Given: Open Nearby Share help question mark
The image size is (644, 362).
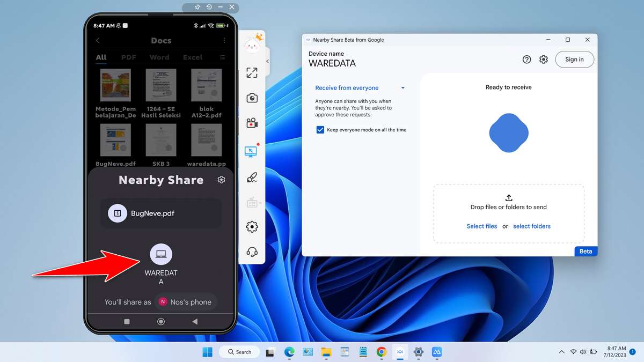Looking at the screenshot, I should pos(526,60).
